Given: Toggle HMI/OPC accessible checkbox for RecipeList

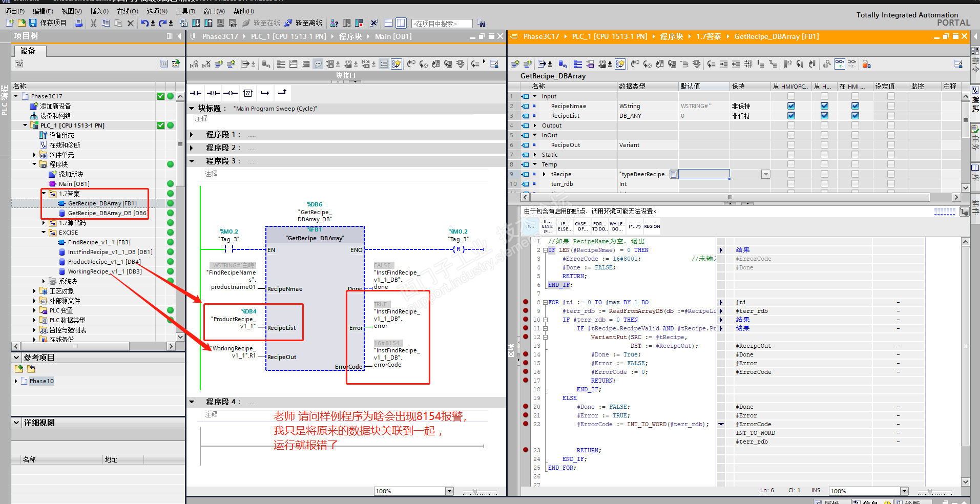Looking at the screenshot, I should [791, 116].
